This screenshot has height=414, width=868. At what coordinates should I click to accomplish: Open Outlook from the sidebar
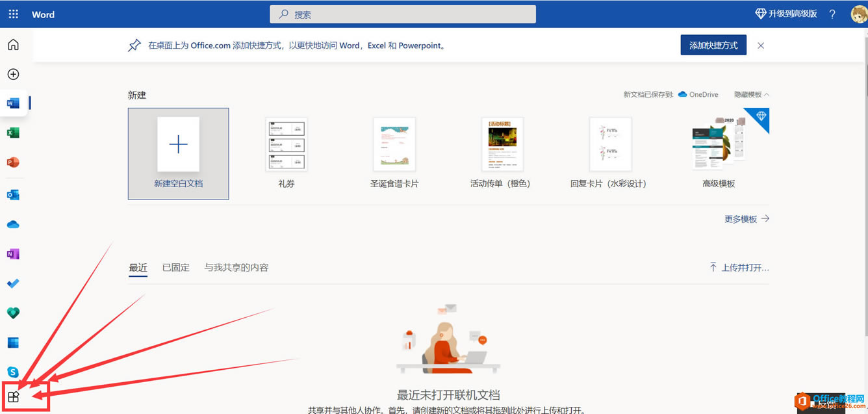[13, 195]
